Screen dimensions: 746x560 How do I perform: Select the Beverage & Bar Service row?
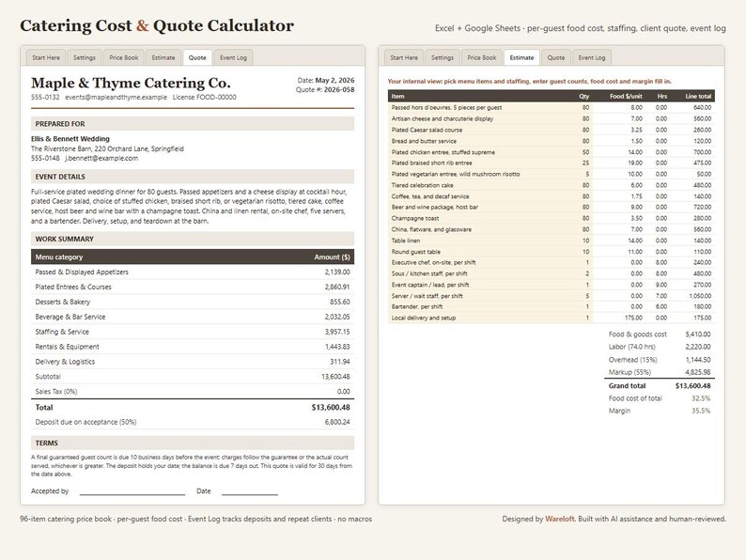pyautogui.click(x=193, y=317)
